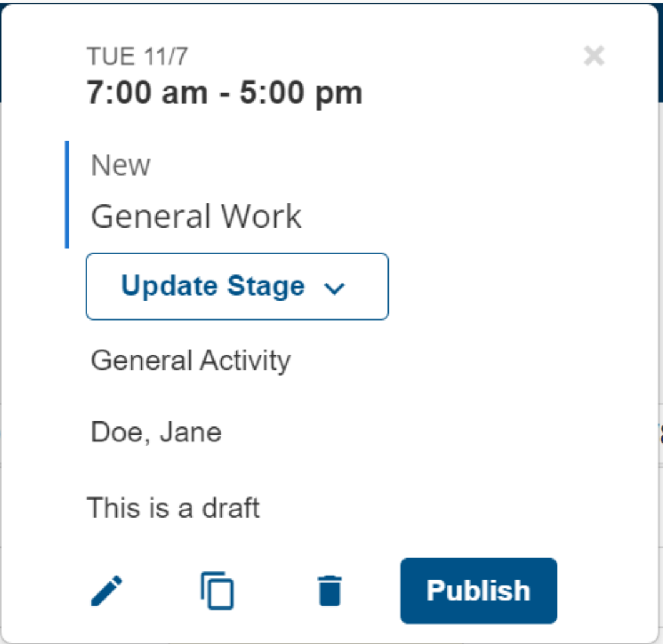Click the New stage label
Viewport: 663px width, 644px height.
pos(121,166)
